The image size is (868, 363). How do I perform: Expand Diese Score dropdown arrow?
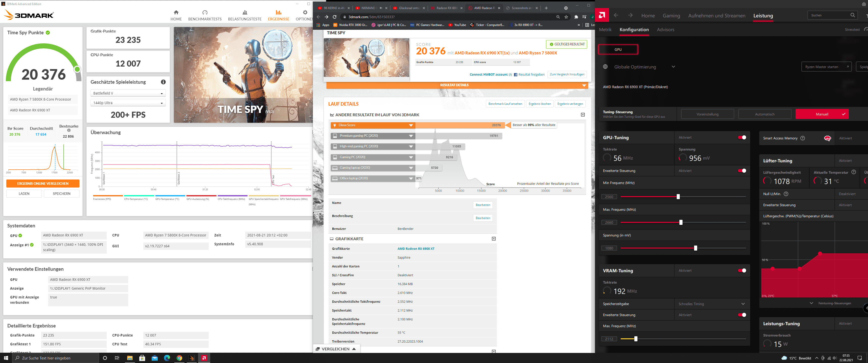[x=411, y=125]
